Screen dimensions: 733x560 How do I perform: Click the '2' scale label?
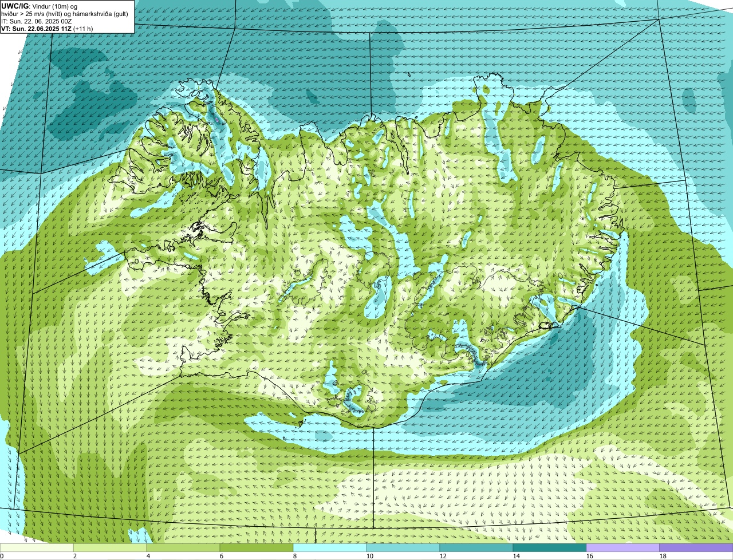75,556
